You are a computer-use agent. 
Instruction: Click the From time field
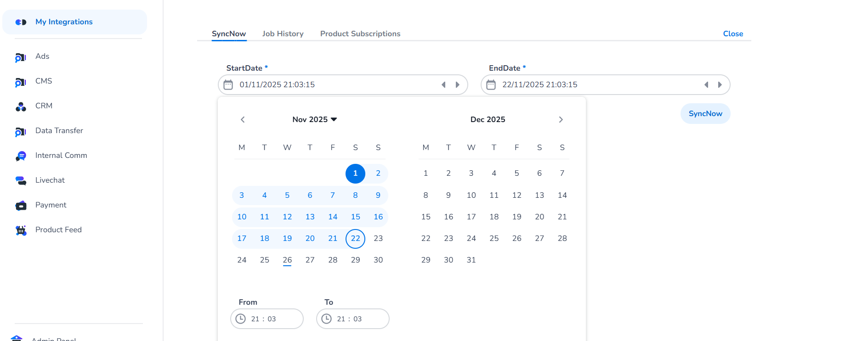click(267, 319)
